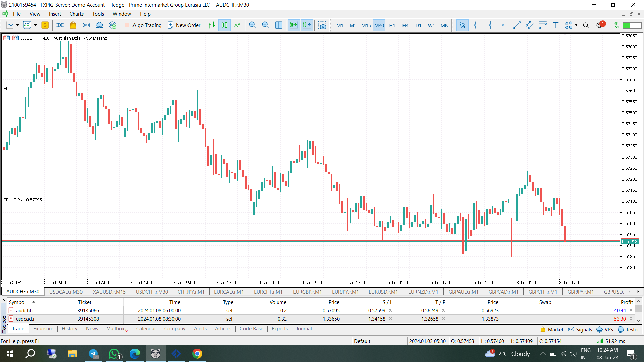The image size is (644, 362).
Task: Draw a horizontal line
Action: 503,25
